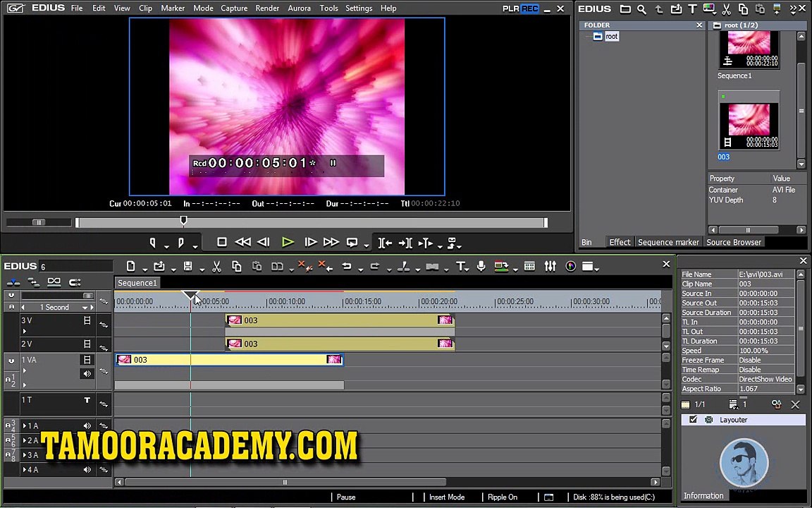Viewport: 812px width, 508px height.
Task: Select the root folder in bin
Action: coord(612,36)
